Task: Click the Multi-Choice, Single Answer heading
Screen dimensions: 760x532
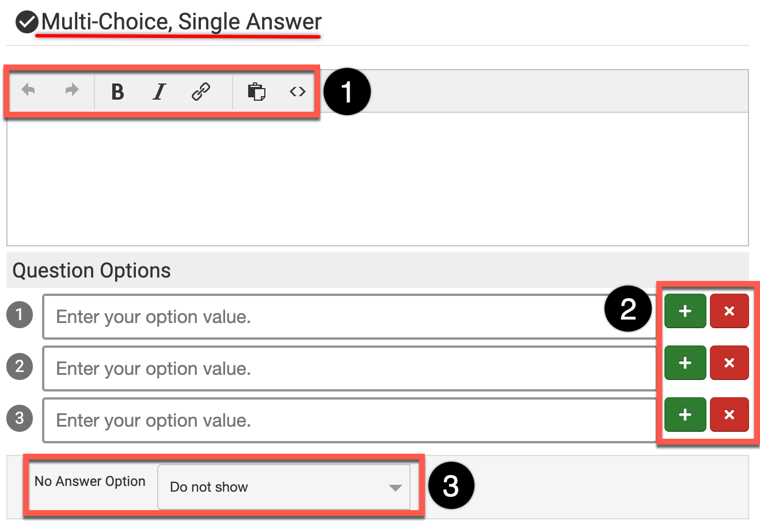Action: point(181,22)
